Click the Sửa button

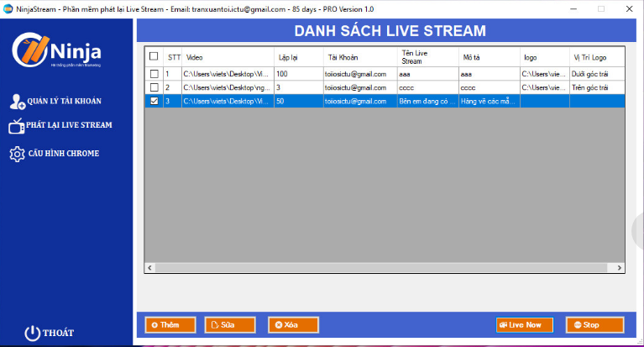pos(230,325)
